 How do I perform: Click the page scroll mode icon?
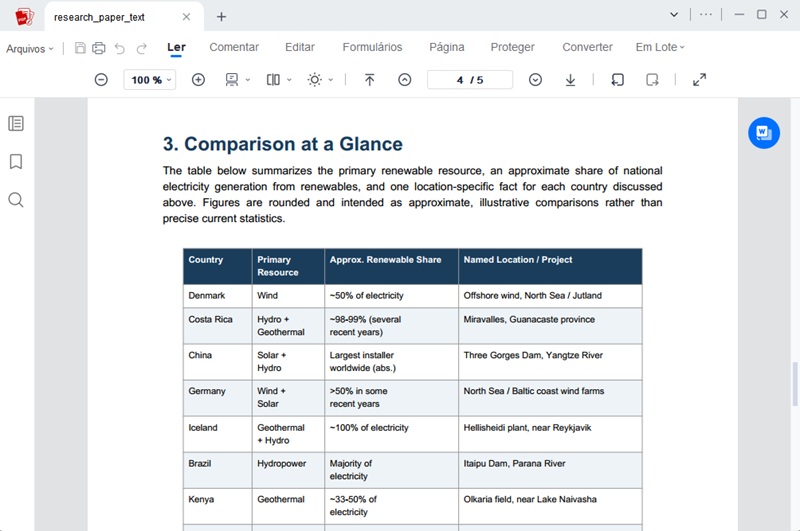[x=232, y=80]
